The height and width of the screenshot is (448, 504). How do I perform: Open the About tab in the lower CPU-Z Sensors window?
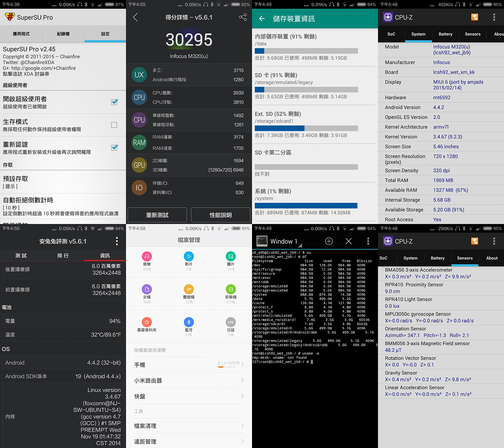pyautogui.click(x=492, y=258)
